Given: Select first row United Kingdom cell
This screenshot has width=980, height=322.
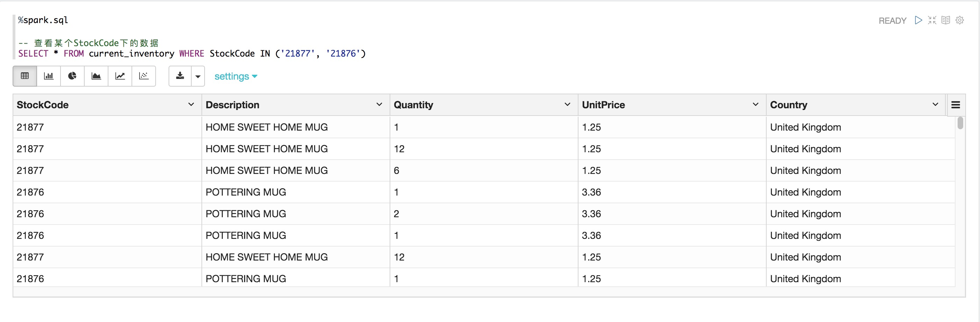Looking at the screenshot, I should coord(860,127).
